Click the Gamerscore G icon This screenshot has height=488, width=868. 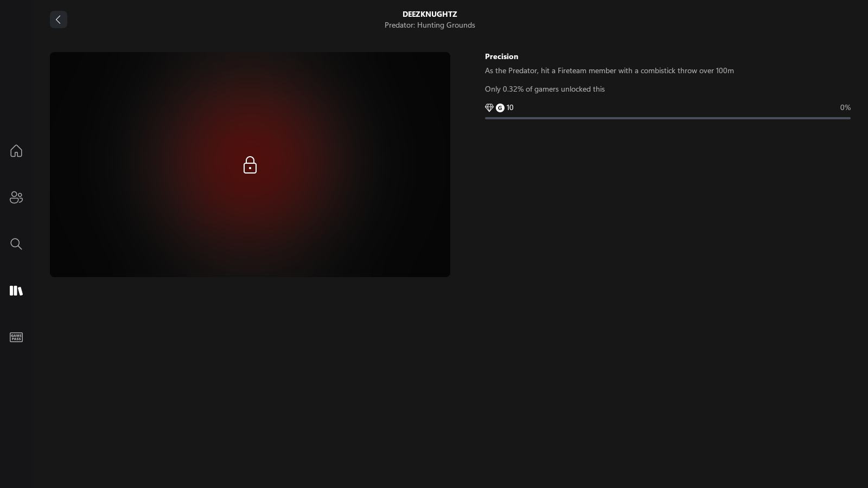point(500,108)
